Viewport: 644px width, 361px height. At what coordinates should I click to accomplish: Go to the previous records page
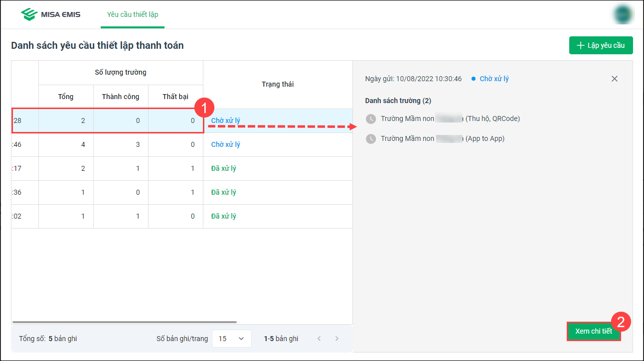[x=319, y=339]
